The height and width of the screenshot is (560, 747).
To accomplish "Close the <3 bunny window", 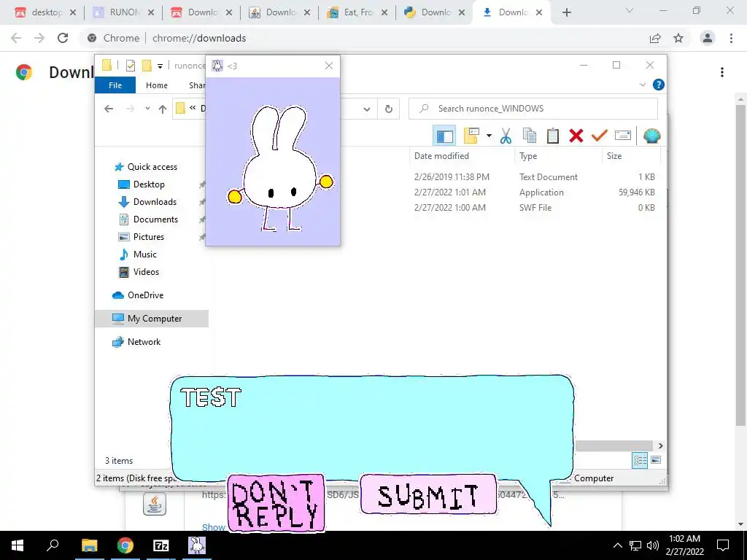I will 329,66.
